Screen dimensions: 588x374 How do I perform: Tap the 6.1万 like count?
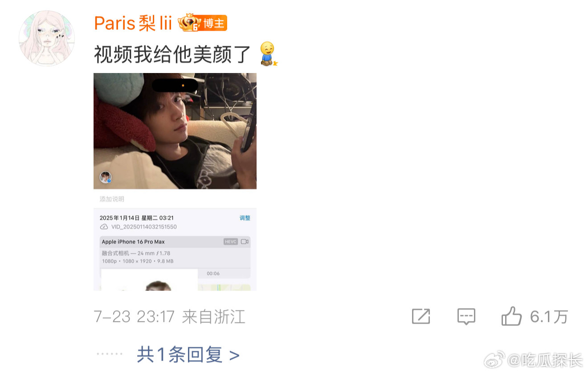pos(549,317)
